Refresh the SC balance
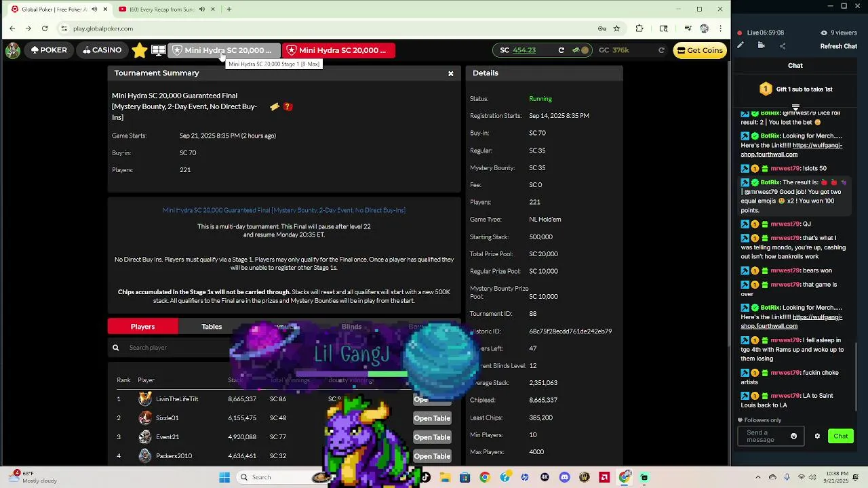Viewport: 868px width, 488px height. 561,50
